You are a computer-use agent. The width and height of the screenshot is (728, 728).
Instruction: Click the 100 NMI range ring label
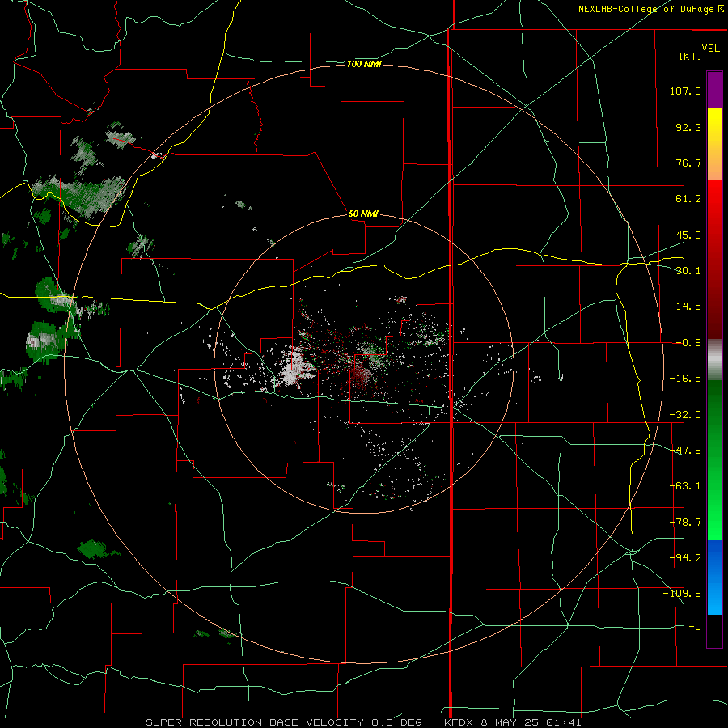pyautogui.click(x=363, y=64)
